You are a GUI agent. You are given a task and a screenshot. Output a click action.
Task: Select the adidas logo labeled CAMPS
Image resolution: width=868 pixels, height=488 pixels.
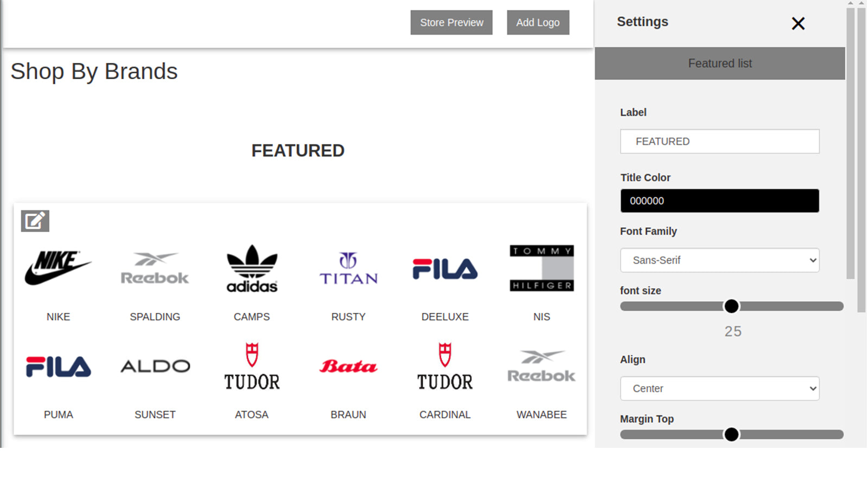pyautogui.click(x=251, y=268)
